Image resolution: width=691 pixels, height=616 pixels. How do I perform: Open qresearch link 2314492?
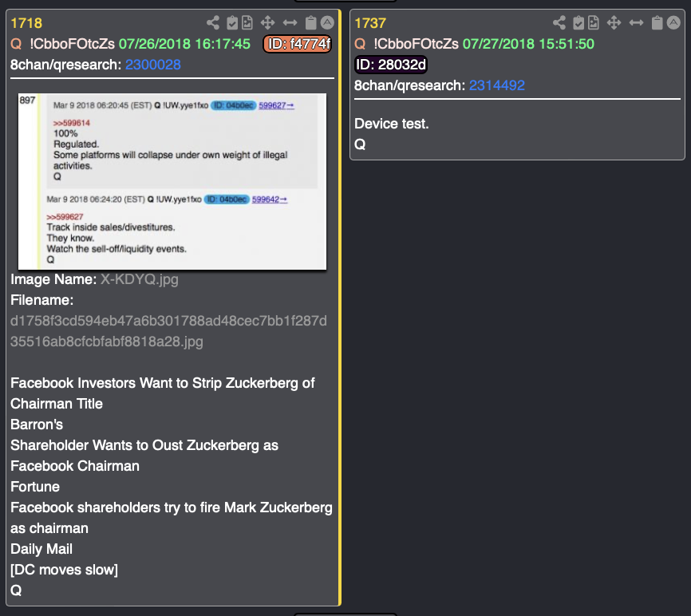click(x=496, y=85)
